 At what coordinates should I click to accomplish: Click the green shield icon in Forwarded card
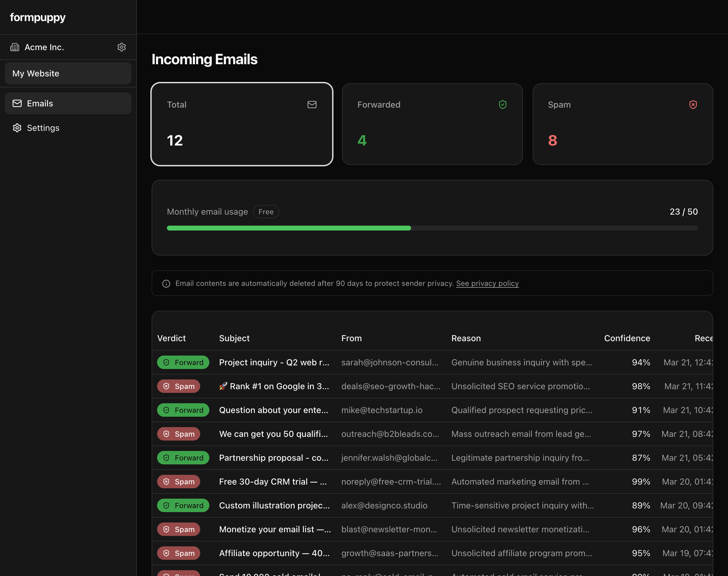(x=502, y=105)
